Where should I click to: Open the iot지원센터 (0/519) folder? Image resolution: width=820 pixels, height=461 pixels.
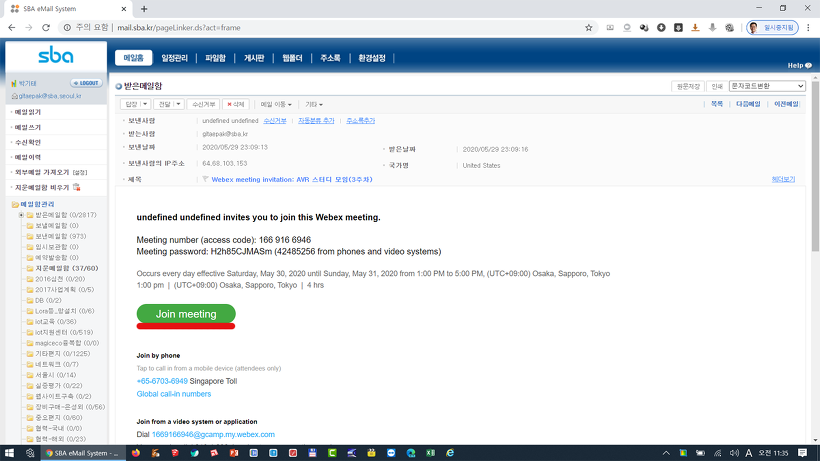click(x=64, y=332)
